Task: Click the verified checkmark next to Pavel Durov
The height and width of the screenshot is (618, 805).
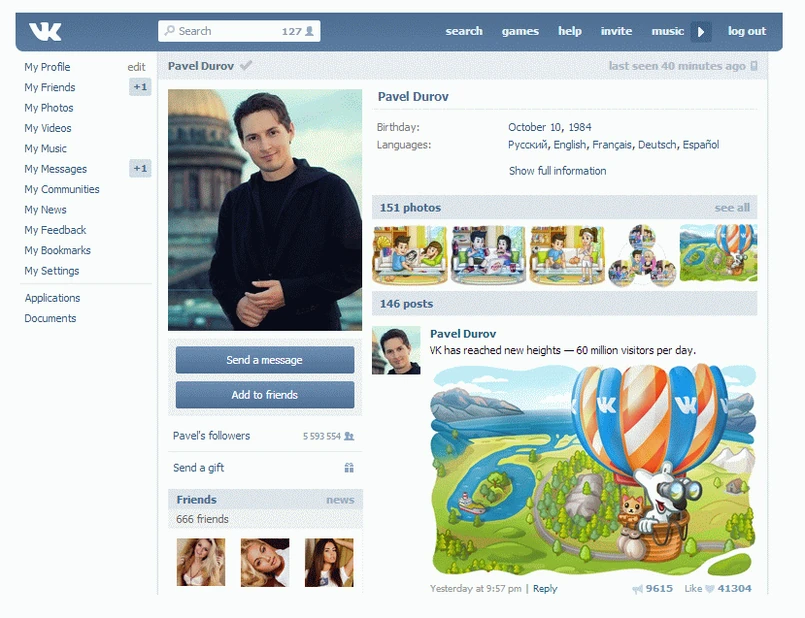Action: click(246, 65)
